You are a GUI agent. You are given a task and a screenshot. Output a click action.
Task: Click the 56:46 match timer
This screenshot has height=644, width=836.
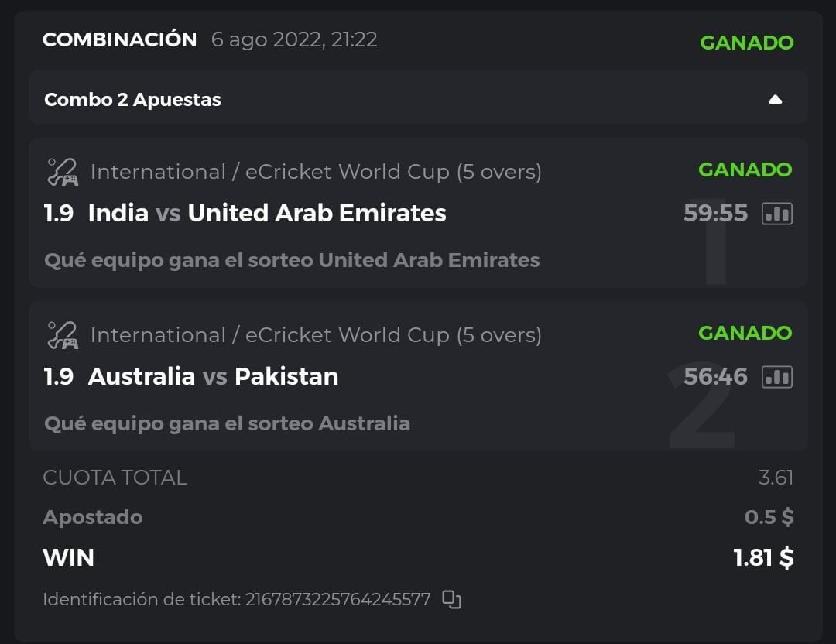[715, 377]
